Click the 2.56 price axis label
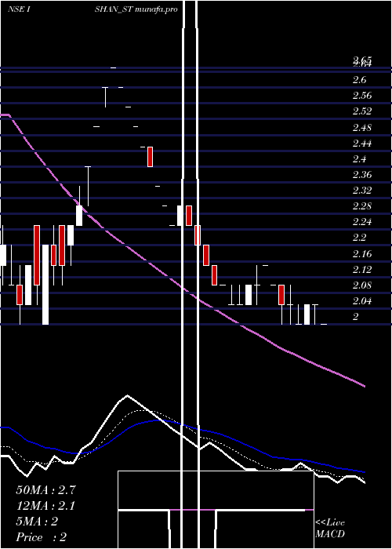The height and width of the screenshot is (549, 392). point(362,96)
